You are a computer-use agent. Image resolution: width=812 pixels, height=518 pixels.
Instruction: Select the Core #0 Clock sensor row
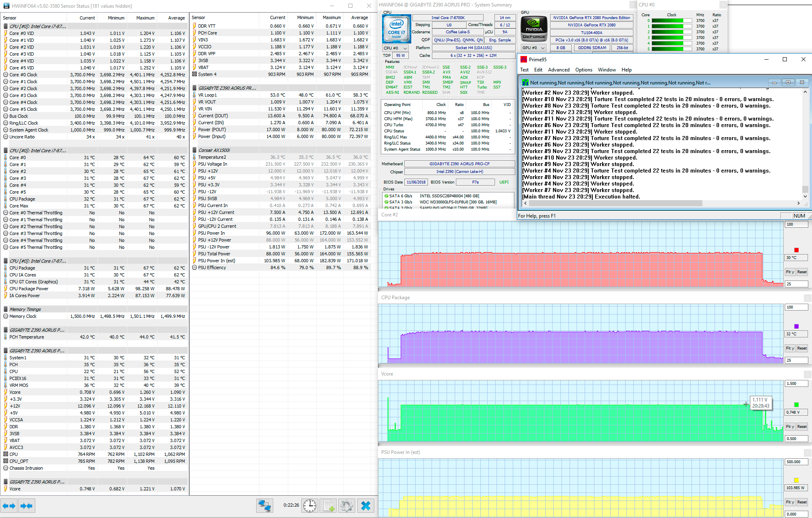click(x=23, y=75)
